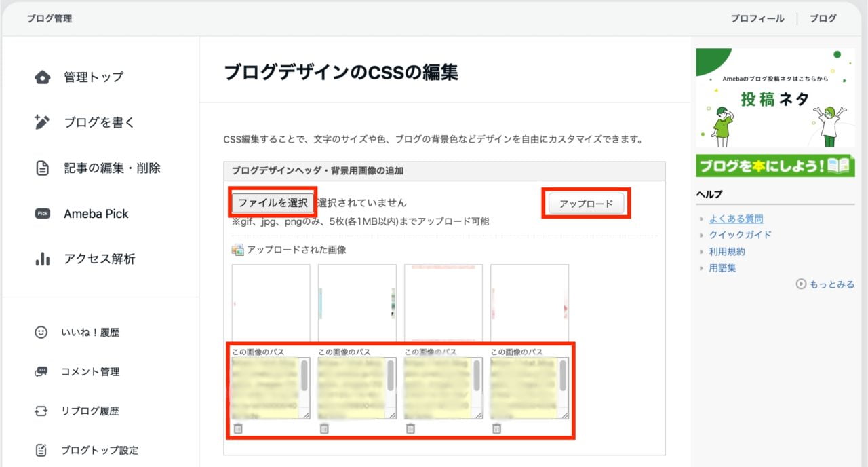
Task: Delete the fourth uploaded image via trash icon
Action: click(496, 428)
